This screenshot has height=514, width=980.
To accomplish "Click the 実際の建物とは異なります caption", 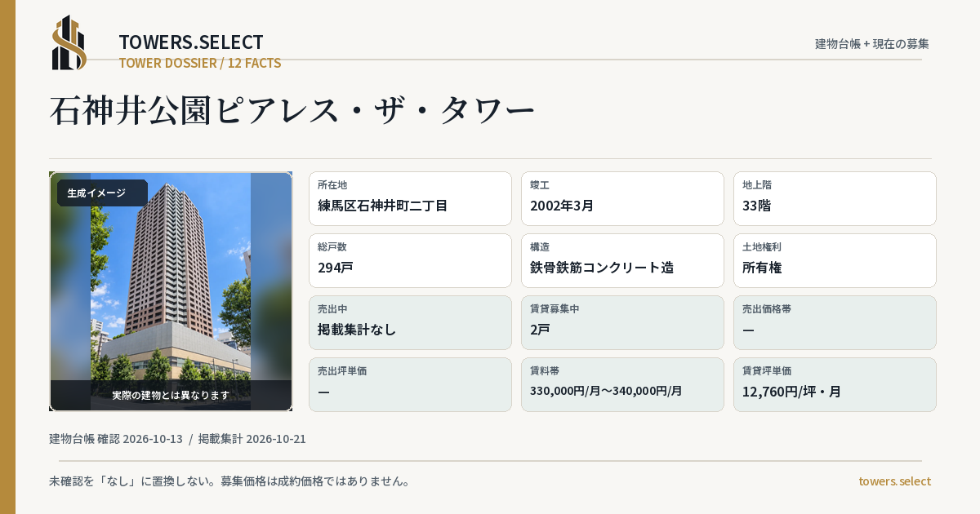I will [171, 395].
